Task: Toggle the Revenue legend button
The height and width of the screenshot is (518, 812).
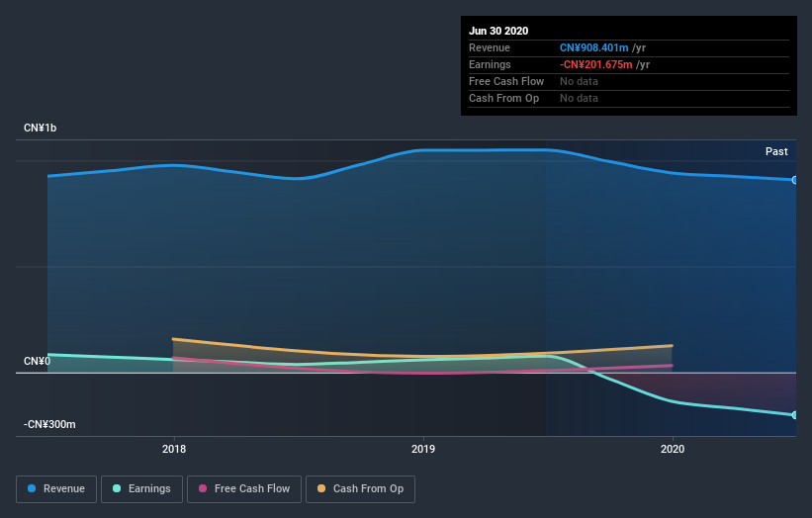Action: point(56,489)
